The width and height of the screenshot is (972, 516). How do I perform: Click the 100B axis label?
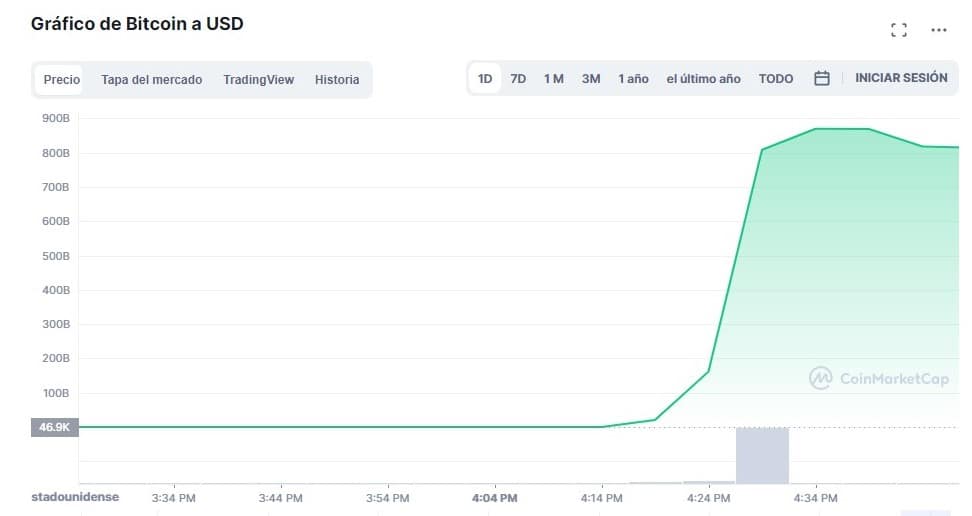(56, 393)
